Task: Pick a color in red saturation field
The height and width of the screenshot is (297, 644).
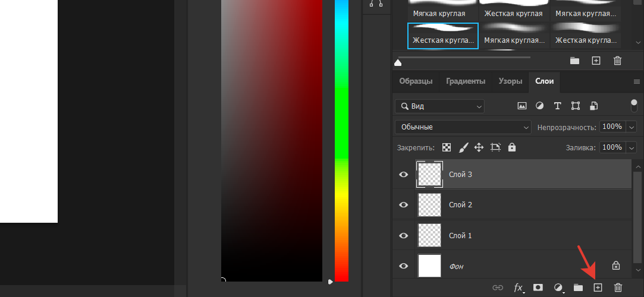Action: pyautogui.click(x=272, y=141)
